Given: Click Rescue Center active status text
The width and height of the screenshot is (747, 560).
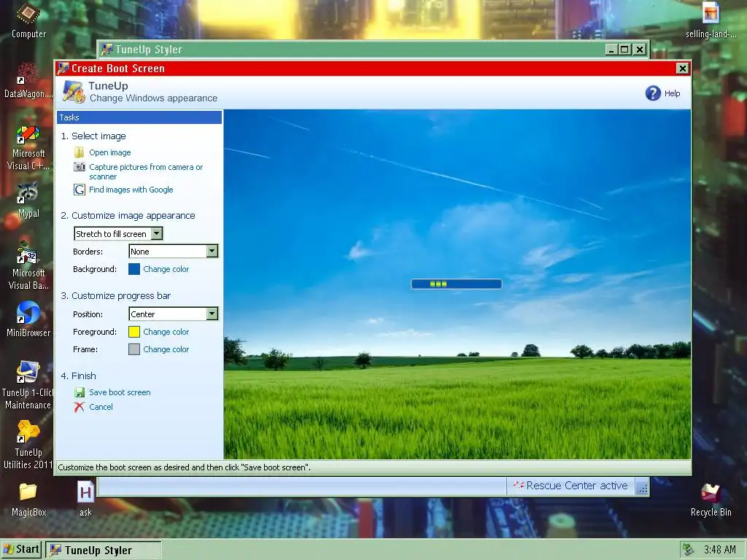Looking at the screenshot, I should [577, 485].
